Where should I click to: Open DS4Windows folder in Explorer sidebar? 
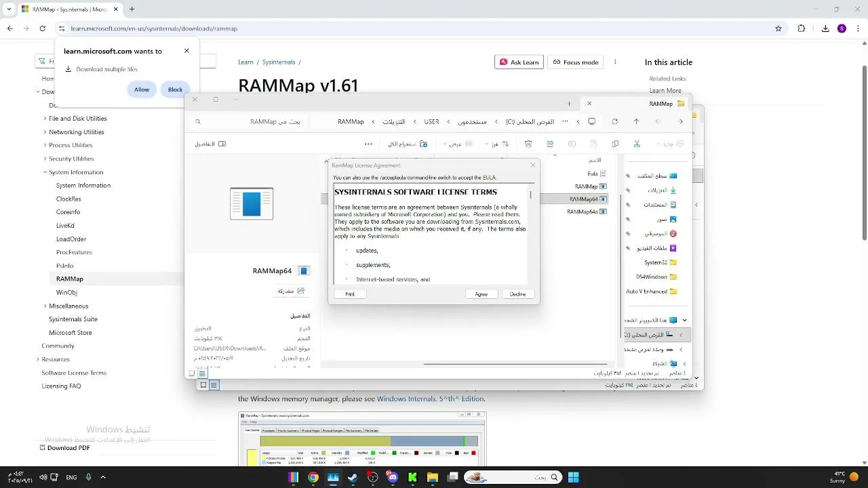pyautogui.click(x=656, y=277)
